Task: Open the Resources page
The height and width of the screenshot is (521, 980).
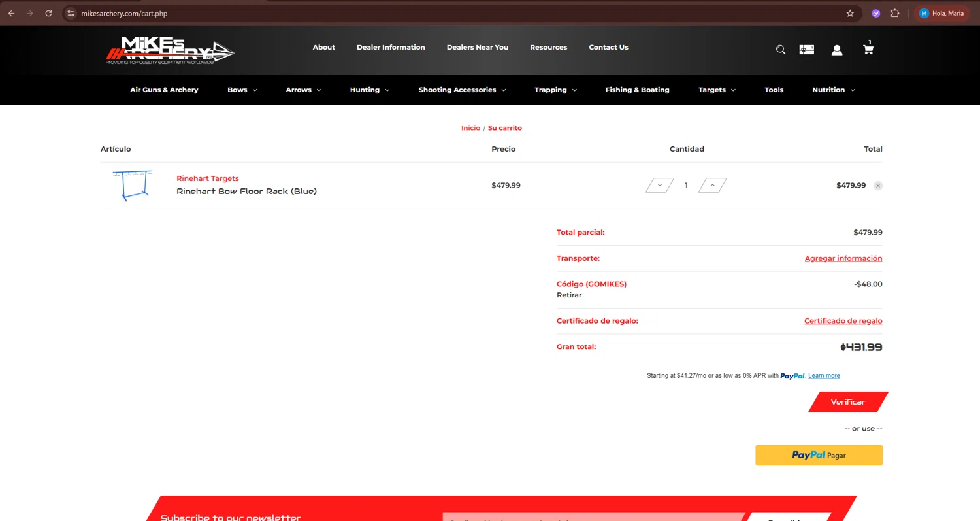Action: point(548,47)
